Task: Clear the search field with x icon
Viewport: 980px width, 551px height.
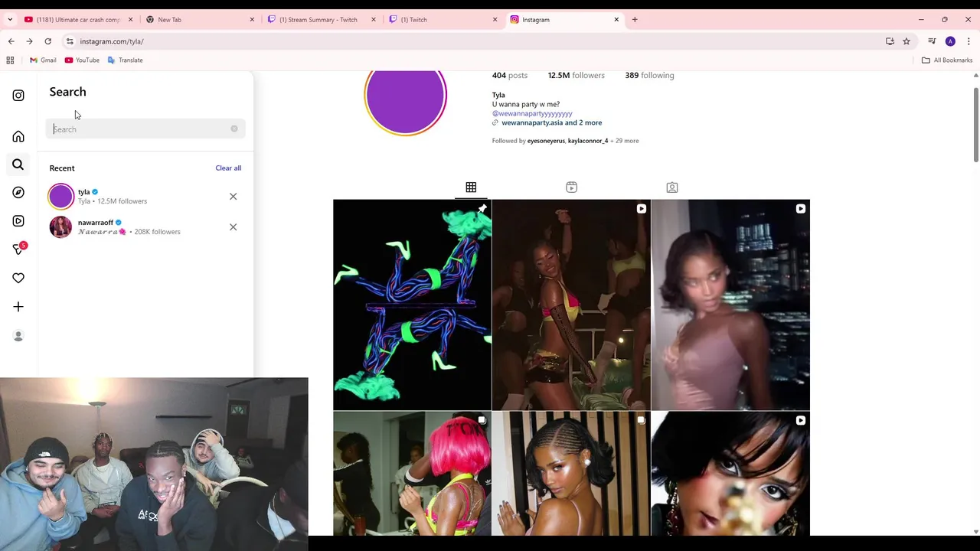Action: [x=234, y=129]
